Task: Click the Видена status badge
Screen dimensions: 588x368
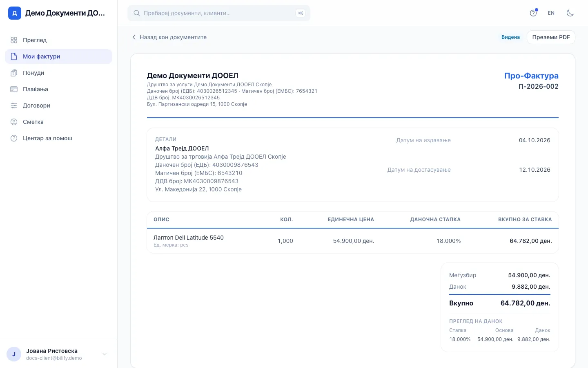Action: [x=510, y=37]
